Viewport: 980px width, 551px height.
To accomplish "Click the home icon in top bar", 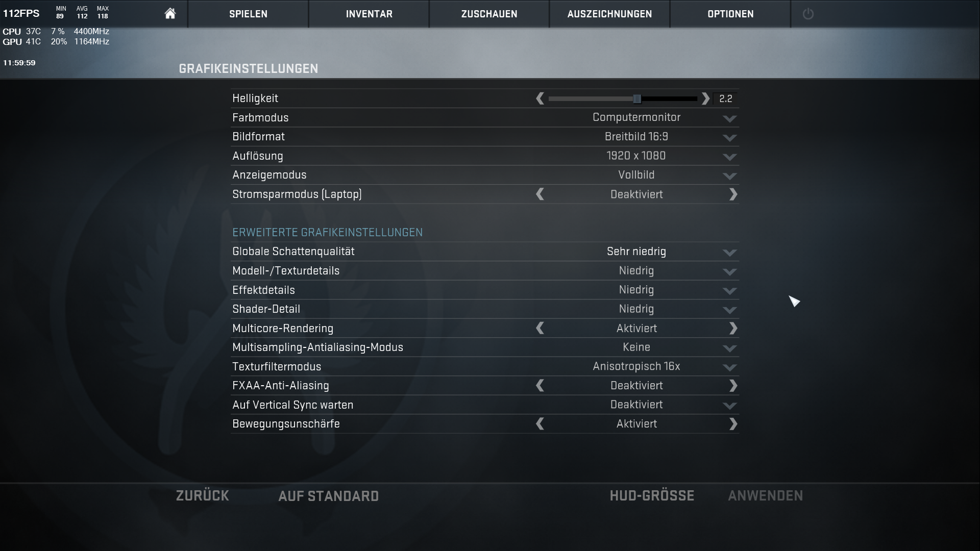I will pyautogui.click(x=170, y=14).
